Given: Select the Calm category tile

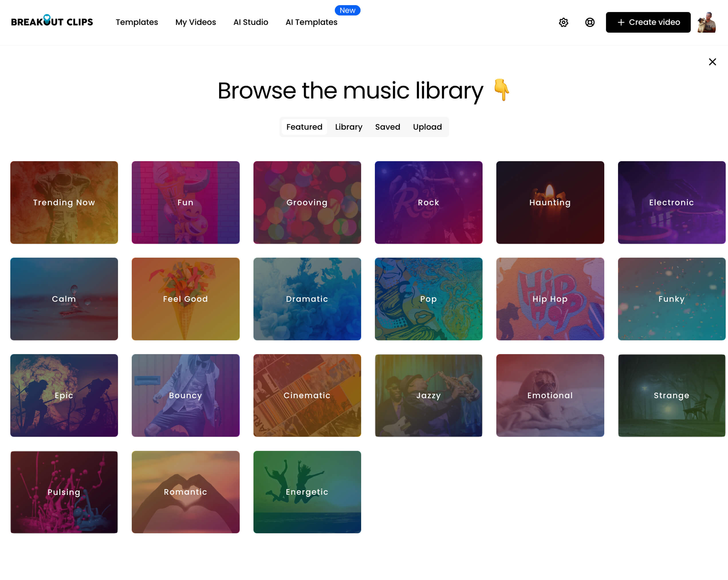Looking at the screenshot, I should coord(64,299).
